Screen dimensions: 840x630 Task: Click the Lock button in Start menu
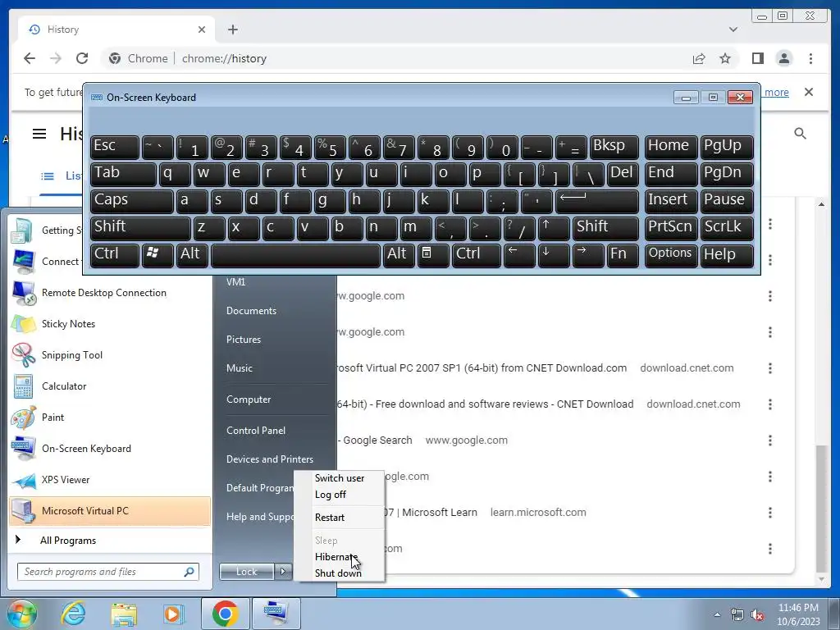247,572
